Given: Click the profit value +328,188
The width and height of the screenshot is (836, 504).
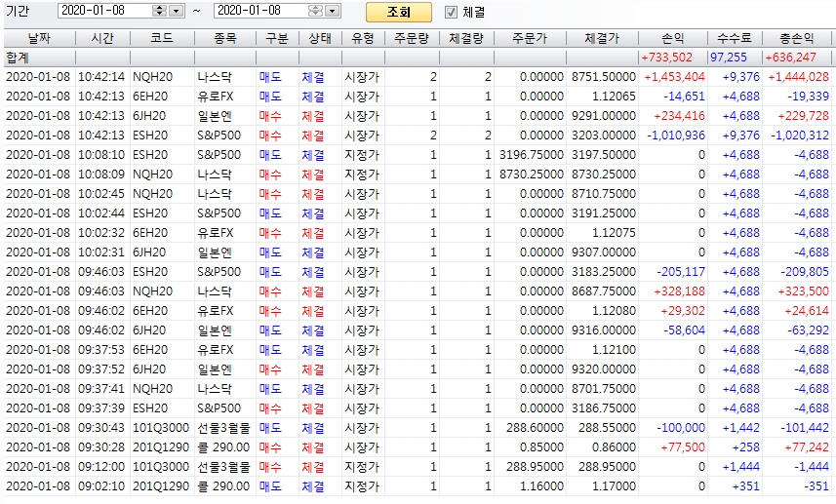Looking at the screenshot, I should pos(679,291).
